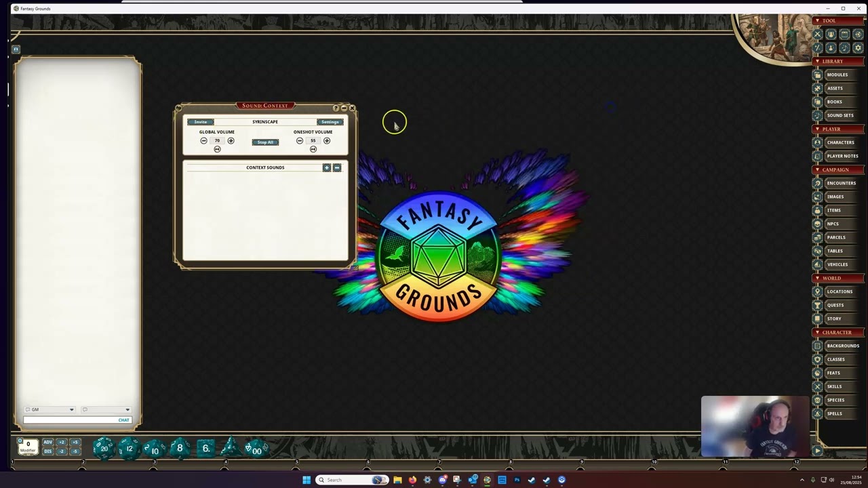The width and height of the screenshot is (868, 488).
Task: Open Windows Start menu
Action: tap(307, 480)
